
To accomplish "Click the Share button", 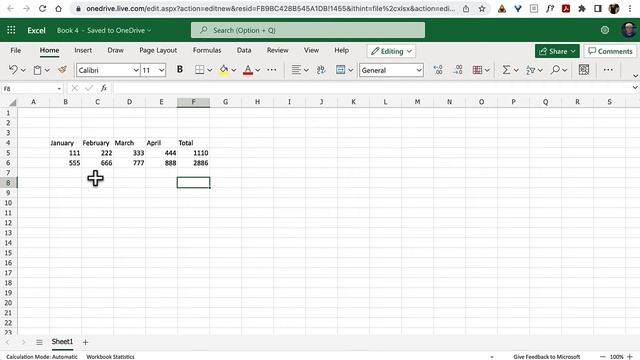I will 557,51.
